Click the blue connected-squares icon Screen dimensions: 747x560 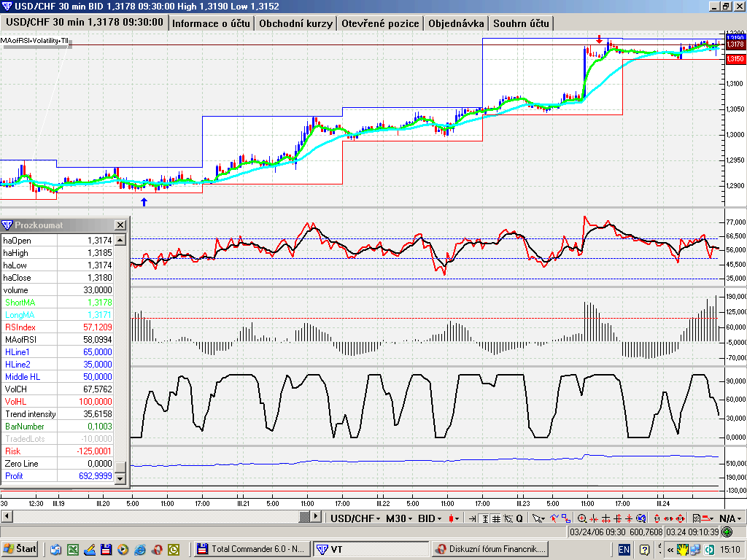pos(566,518)
